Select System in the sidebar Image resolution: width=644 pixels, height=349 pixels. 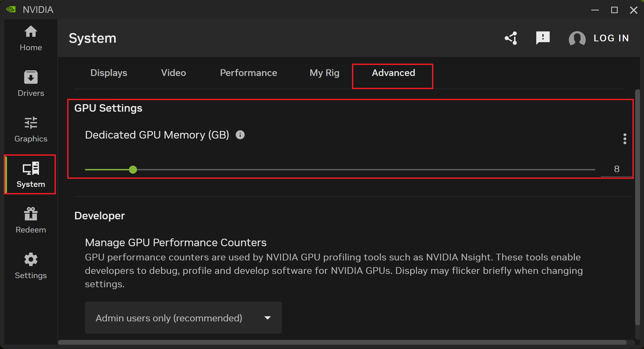click(x=31, y=175)
